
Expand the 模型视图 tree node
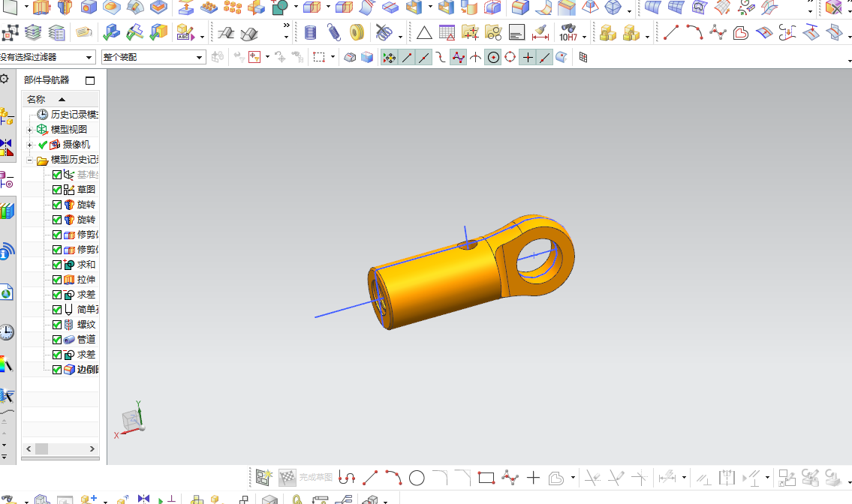pos(29,130)
